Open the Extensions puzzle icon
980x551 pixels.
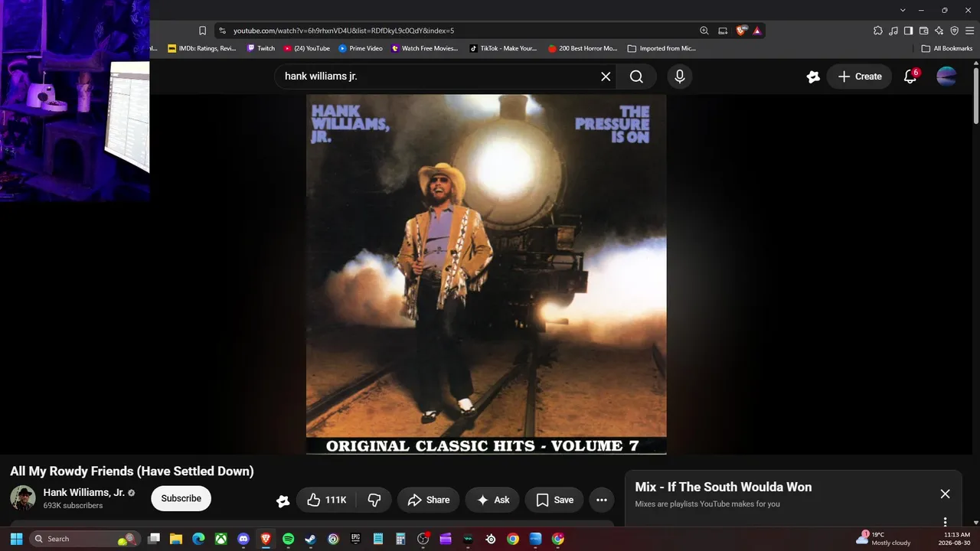coord(878,31)
